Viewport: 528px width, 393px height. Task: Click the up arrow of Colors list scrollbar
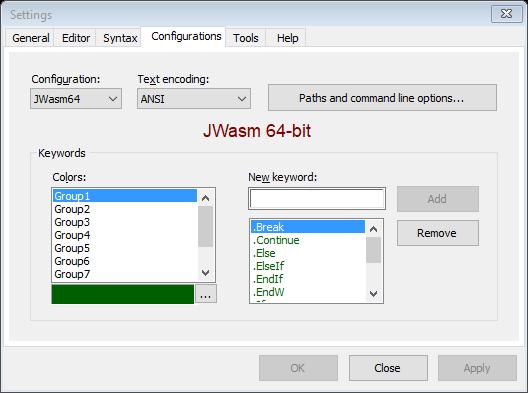point(205,198)
